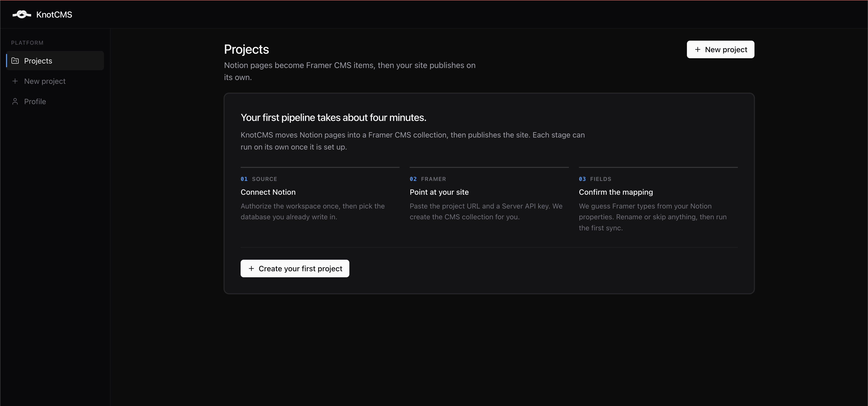Click the PLATFORM sidebar section label
The image size is (868, 406).
point(27,43)
